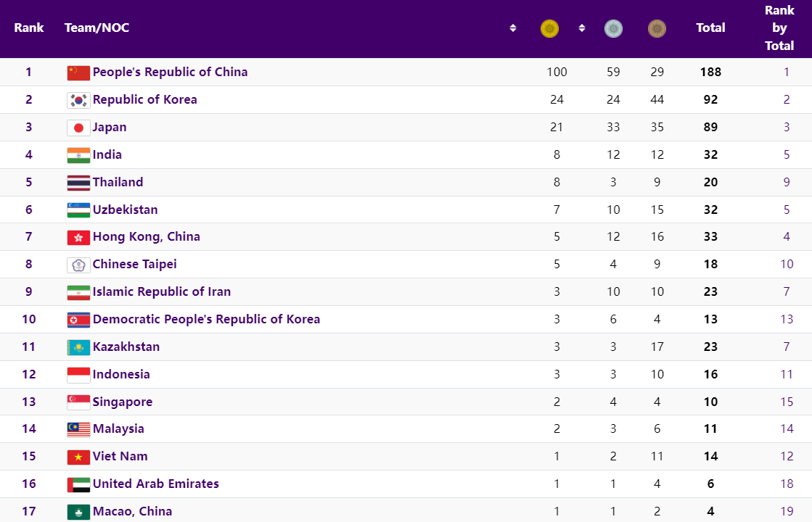The image size is (812, 522).
Task: Click Hong Kong's total of 33
Action: point(710,236)
